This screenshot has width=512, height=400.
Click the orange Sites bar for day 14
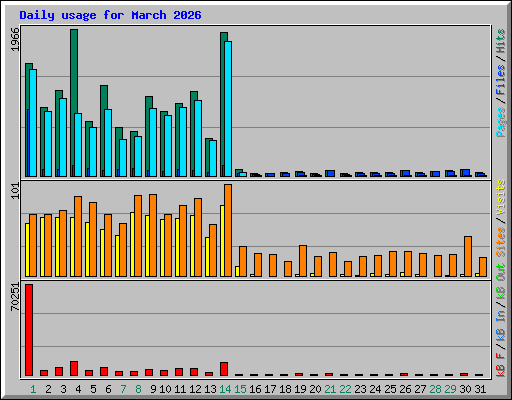(228, 230)
